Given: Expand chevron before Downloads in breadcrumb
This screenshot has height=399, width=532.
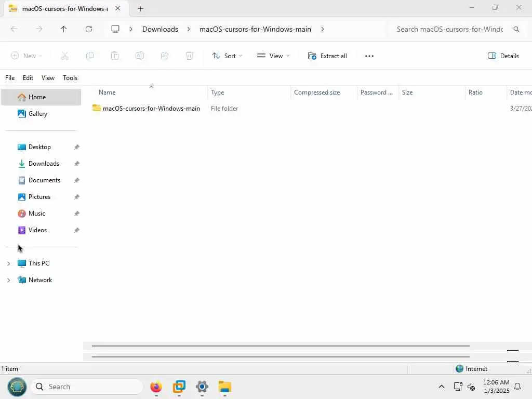Looking at the screenshot, I should (x=131, y=29).
